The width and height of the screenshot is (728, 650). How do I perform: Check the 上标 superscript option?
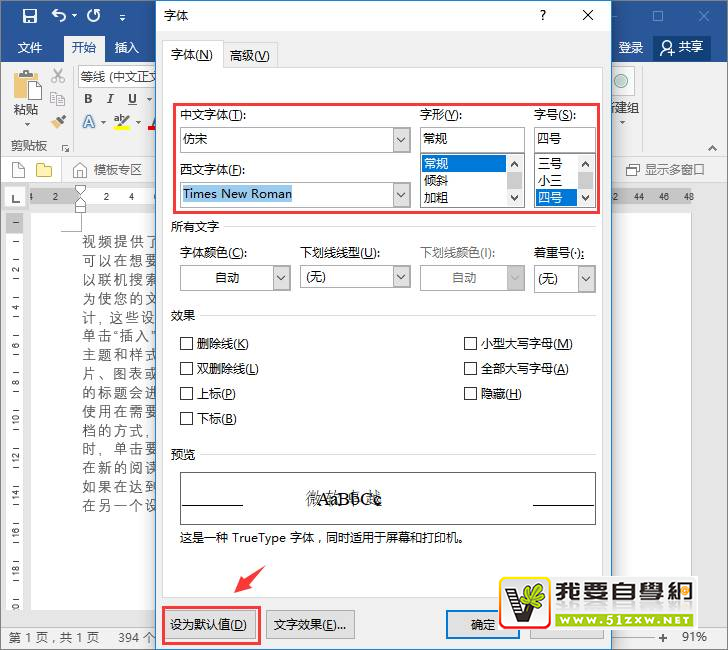[x=186, y=394]
